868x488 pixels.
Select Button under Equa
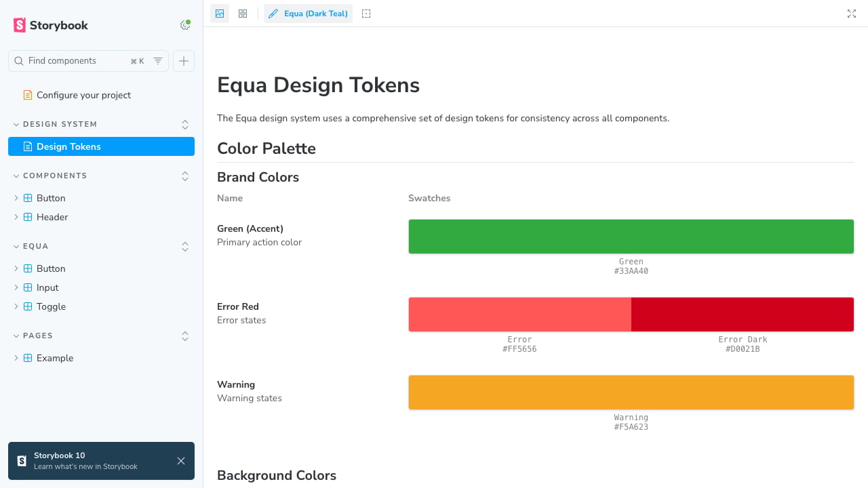[x=101, y=268]
